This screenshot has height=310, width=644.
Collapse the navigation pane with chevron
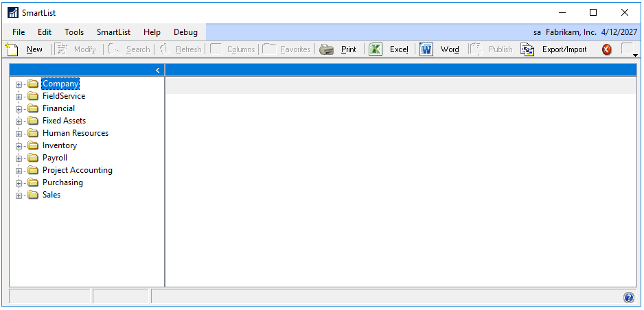[x=158, y=70]
